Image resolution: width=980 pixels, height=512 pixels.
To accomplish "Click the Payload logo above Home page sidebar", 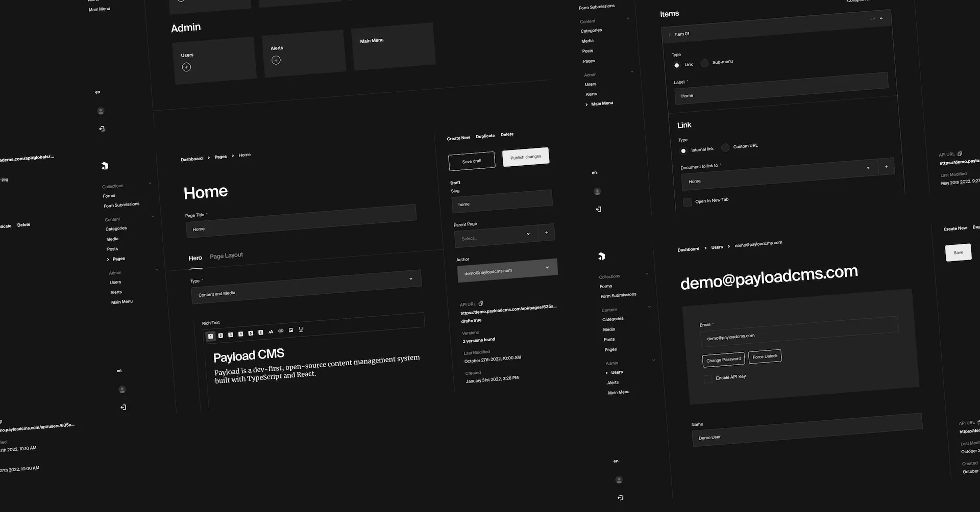I will (105, 166).
